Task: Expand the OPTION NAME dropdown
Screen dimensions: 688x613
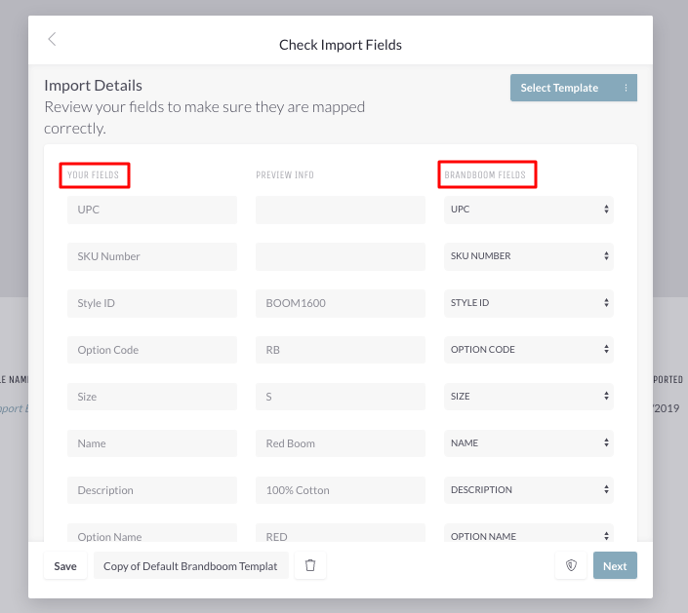Action: 528,533
